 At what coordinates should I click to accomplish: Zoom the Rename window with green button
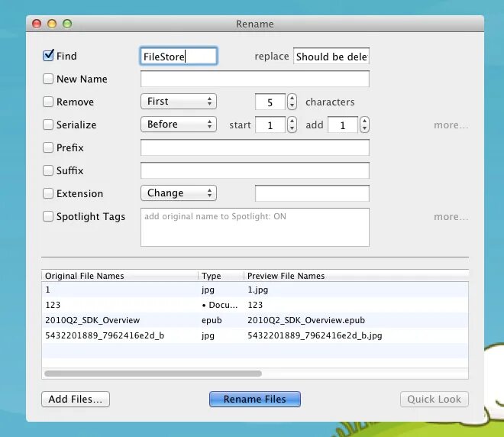[67, 24]
